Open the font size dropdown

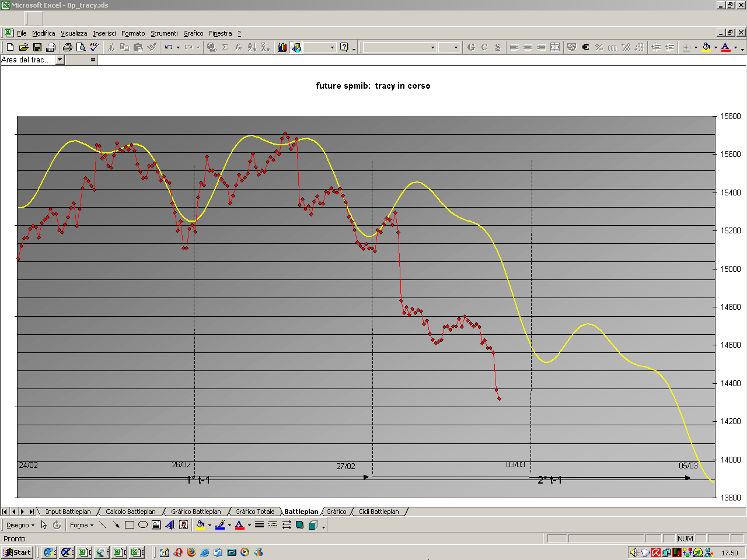coord(456,47)
